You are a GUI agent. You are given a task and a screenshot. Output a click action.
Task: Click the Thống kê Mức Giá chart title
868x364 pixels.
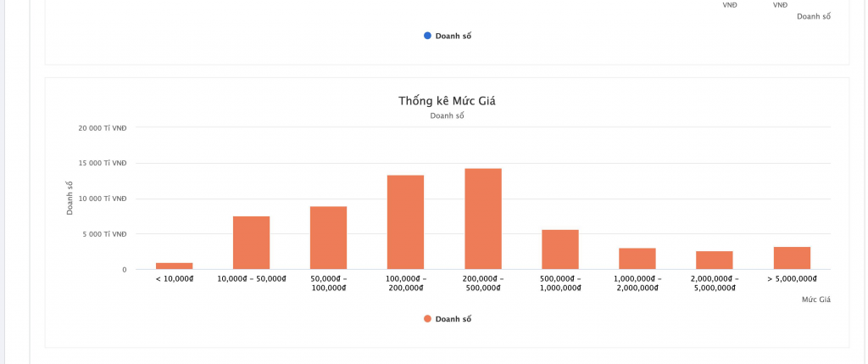pos(447,101)
